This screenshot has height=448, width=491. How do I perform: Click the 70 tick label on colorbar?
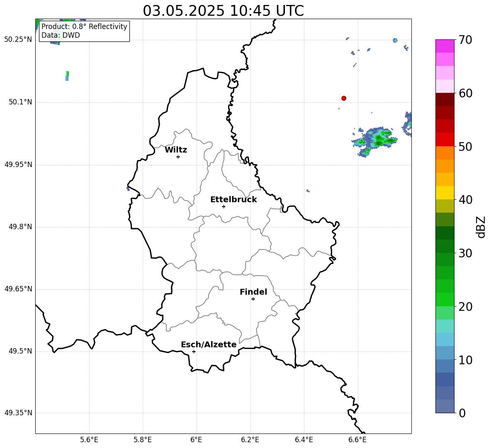pyautogui.click(x=465, y=40)
